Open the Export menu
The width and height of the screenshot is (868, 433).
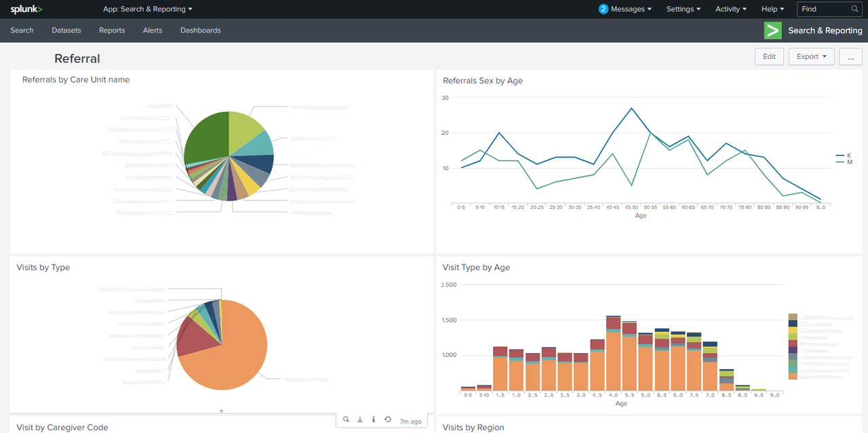coord(811,56)
